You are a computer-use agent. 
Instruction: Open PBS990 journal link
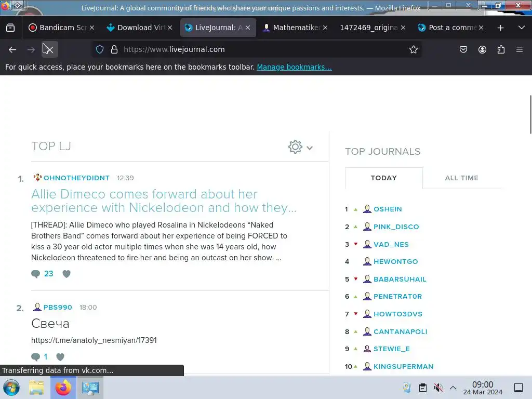58,308
